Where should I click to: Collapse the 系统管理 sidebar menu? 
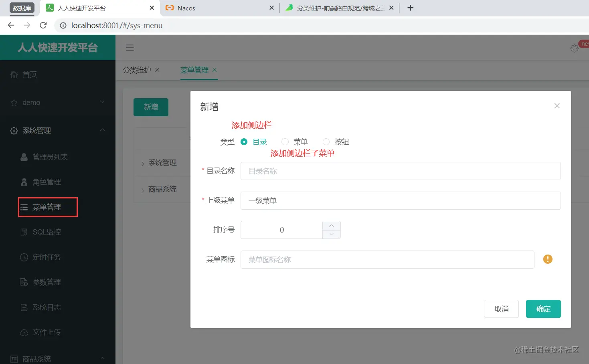click(102, 130)
